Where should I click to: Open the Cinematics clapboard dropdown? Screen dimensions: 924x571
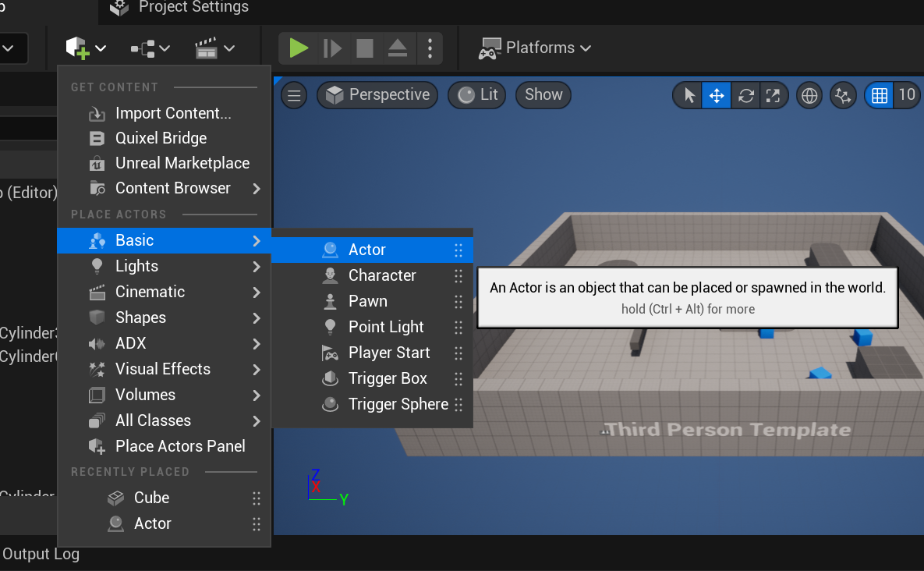[214, 48]
